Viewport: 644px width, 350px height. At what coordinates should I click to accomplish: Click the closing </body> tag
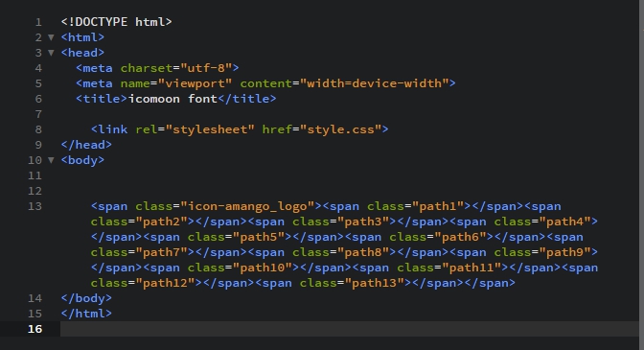point(86,298)
